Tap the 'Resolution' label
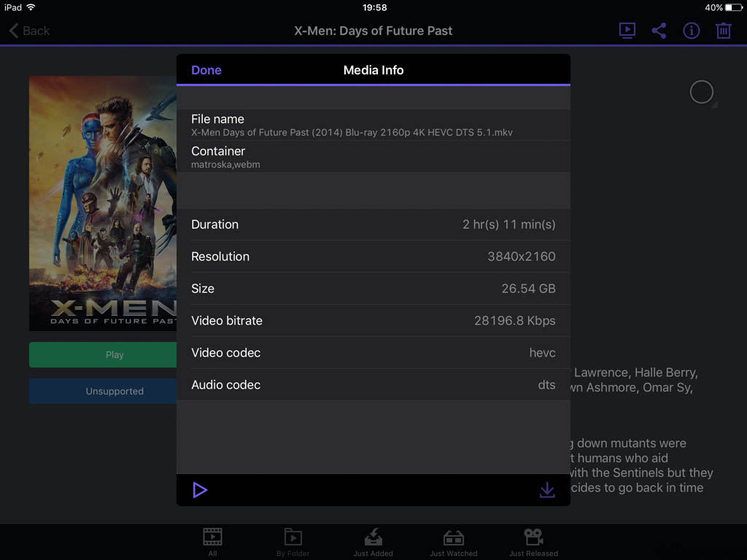The height and width of the screenshot is (560, 747). [x=220, y=257]
